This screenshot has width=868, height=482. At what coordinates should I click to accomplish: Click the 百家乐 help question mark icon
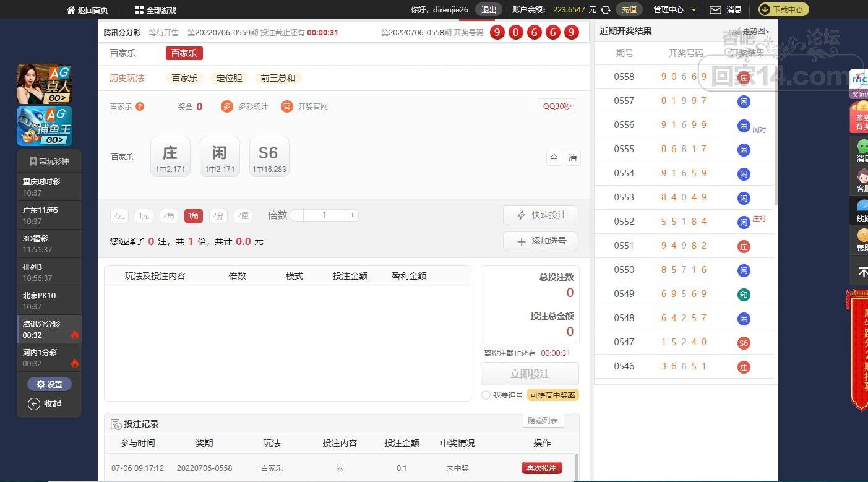click(x=140, y=106)
